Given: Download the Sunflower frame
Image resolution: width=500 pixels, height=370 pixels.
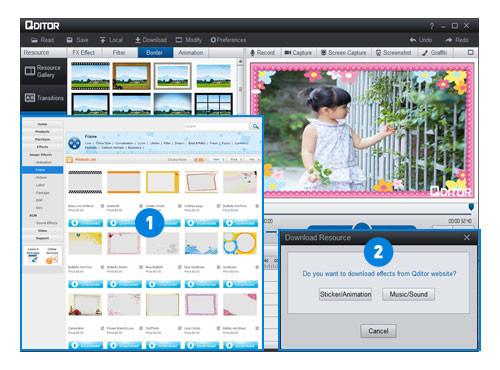Looking at the screenshot, I should coord(240,284).
